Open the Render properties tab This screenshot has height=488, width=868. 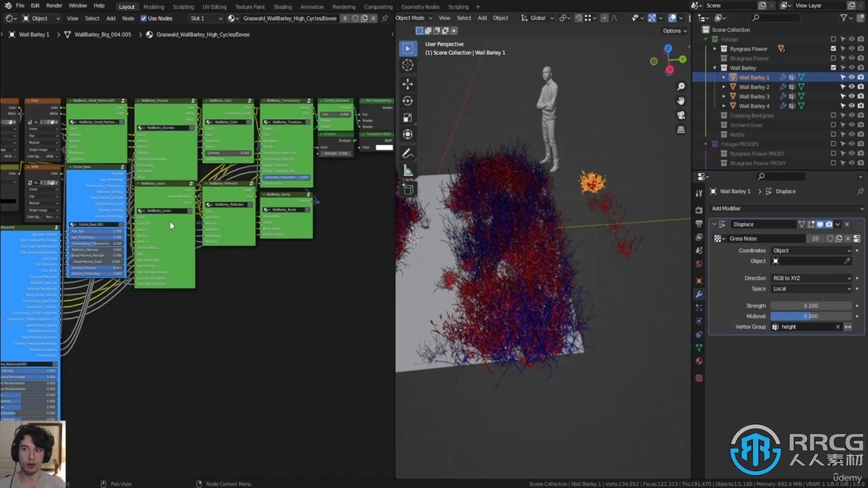point(699,210)
